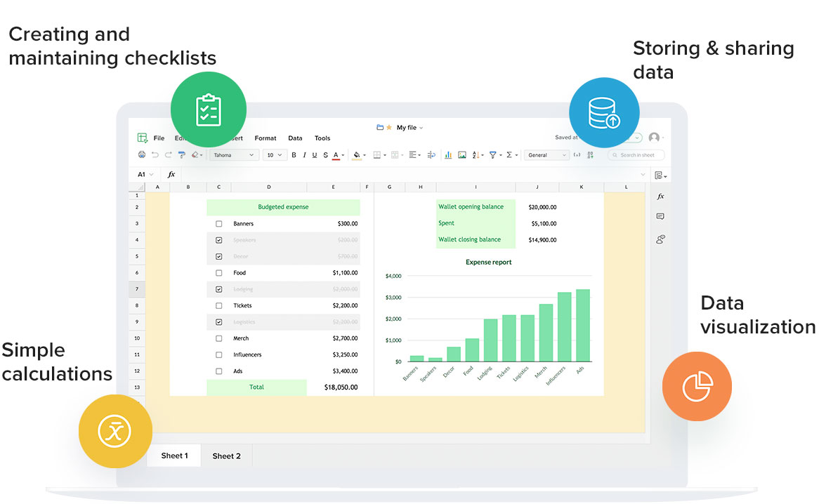Click the Undo icon

click(155, 154)
